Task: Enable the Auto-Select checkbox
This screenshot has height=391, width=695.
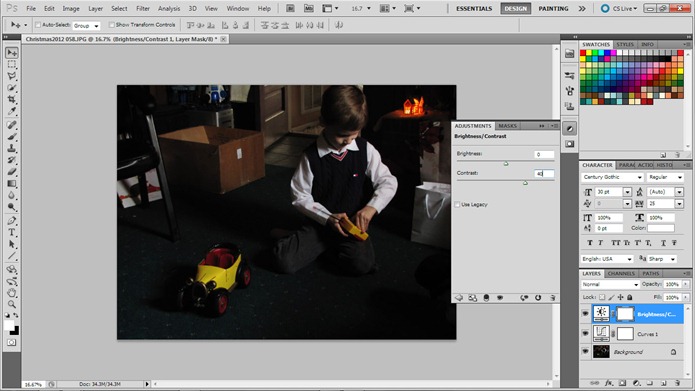Action: coord(38,25)
